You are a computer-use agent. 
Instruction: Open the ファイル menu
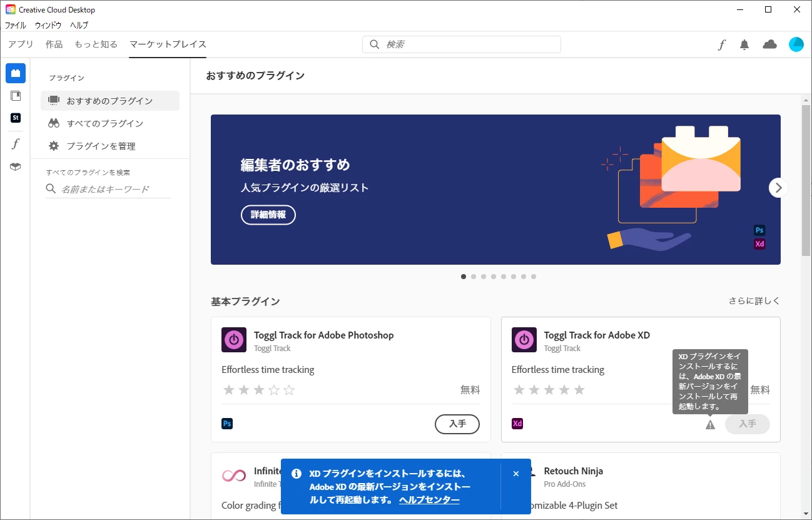point(16,26)
